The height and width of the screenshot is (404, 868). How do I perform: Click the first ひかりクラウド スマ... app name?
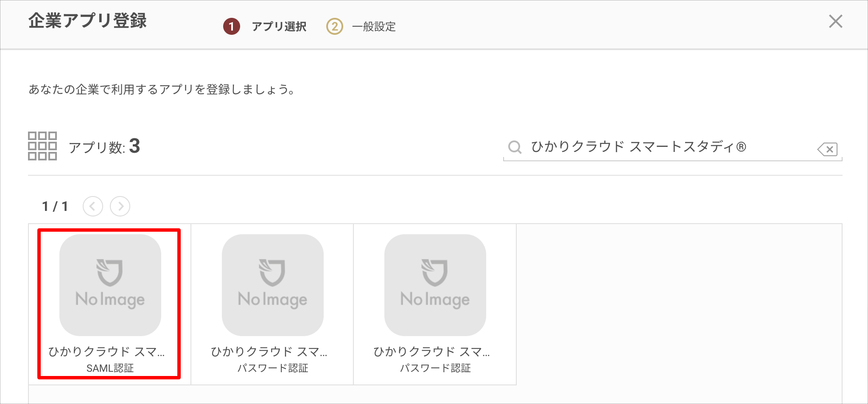(x=106, y=351)
